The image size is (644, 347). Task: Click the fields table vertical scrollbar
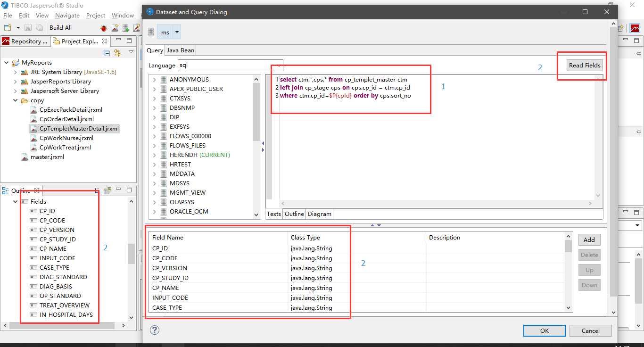568,273
